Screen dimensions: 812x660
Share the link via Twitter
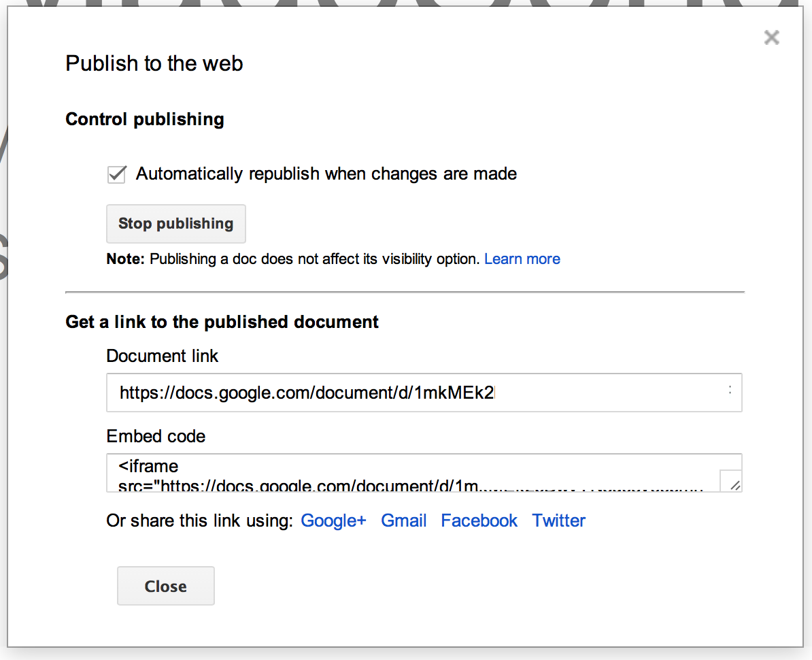click(x=559, y=521)
